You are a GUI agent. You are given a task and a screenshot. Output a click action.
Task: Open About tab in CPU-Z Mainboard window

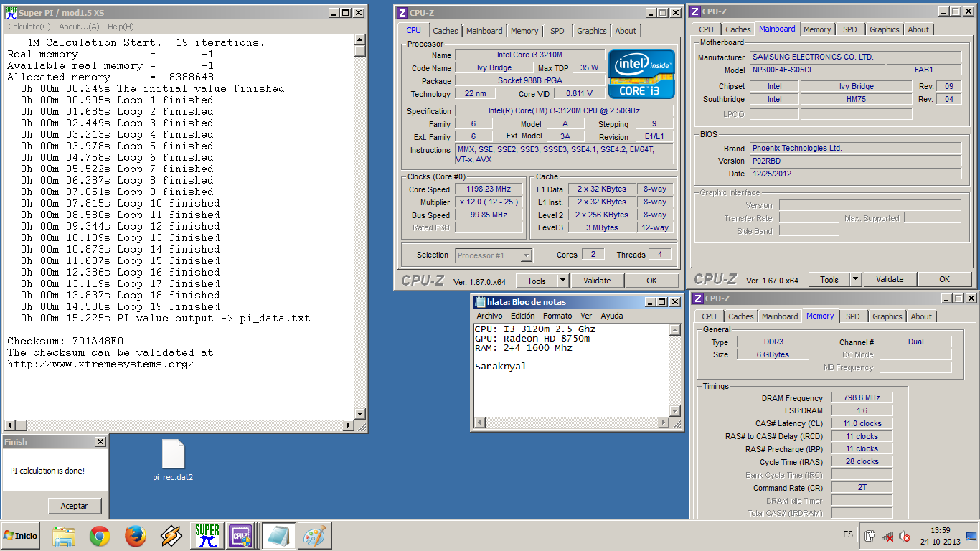pos(918,29)
